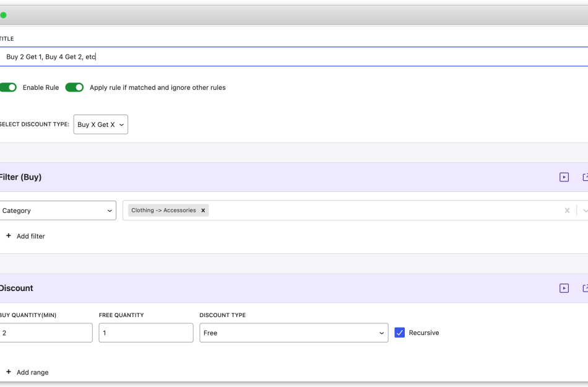Disable the Enable Rule toggle
Viewport: 588px width, 387px height.
click(x=8, y=87)
